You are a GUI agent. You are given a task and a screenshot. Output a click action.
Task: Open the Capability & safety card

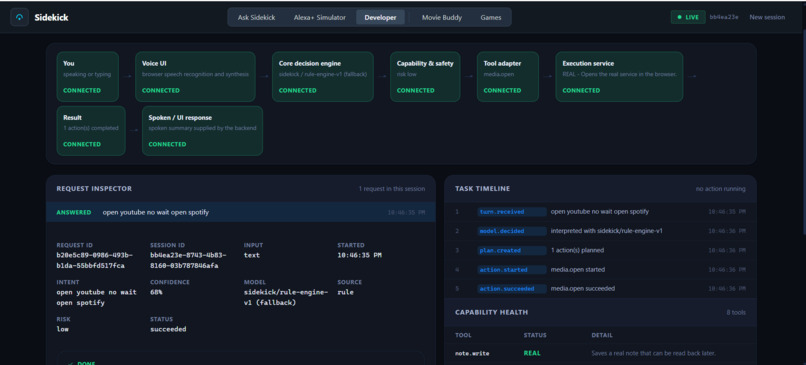(425, 77)
